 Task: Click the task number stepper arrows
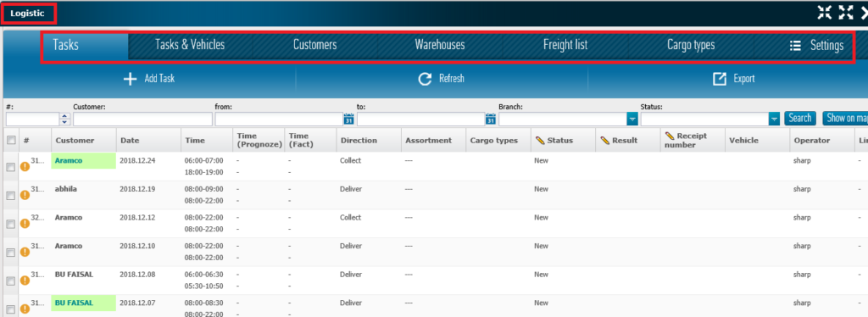click(64, 119)
